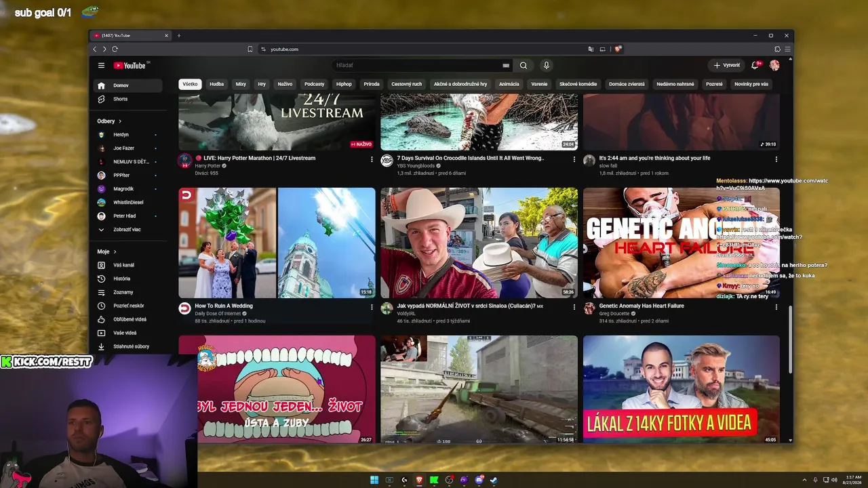Open Pozrieť neskôr in the sidebar
The height and width of the screenshot is (488, 868).
pyautogui.click(x=128, y=306)
